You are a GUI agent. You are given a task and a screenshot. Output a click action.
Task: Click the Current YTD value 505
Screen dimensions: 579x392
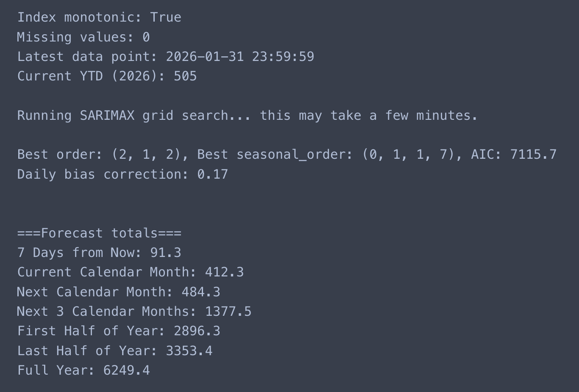pos(185,76)
